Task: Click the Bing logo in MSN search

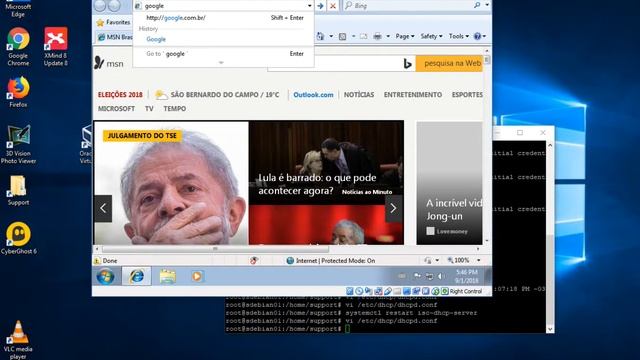Action: pos(407,64)
